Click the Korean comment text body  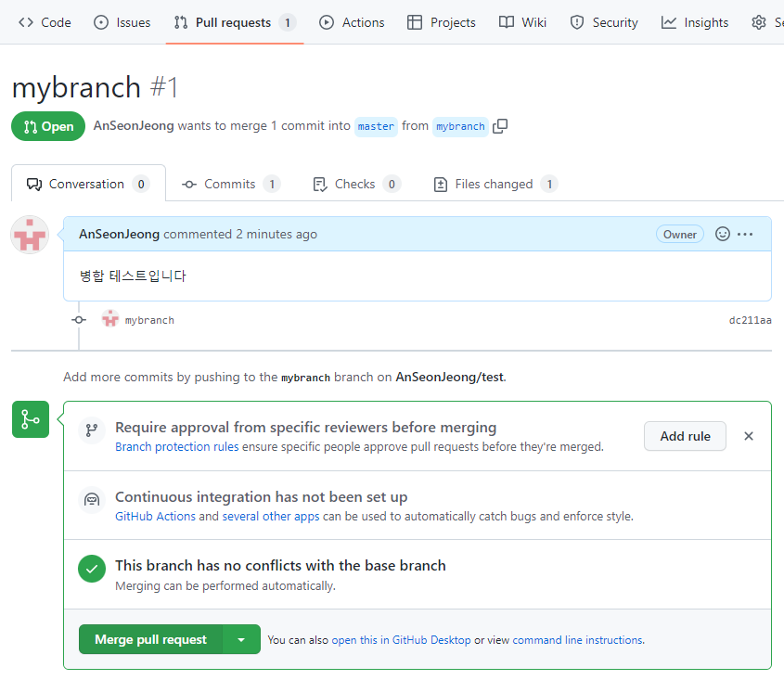point(133,276)
